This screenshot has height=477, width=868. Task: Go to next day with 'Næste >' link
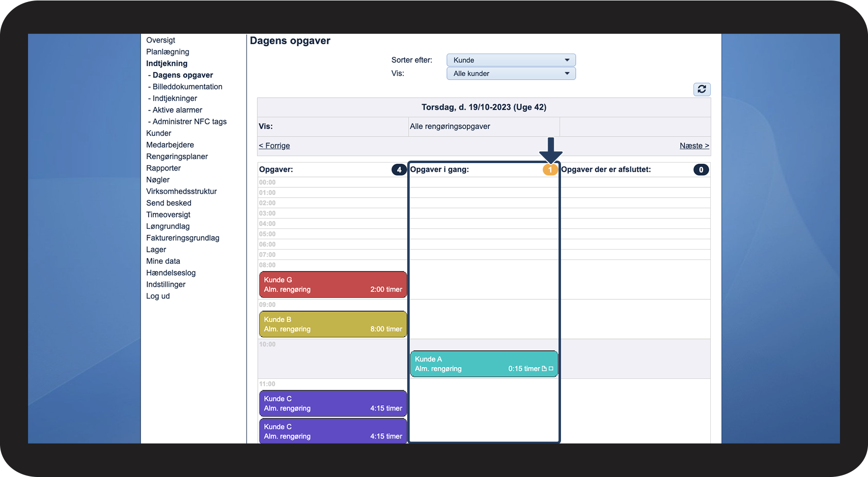(x=694, y=146)
